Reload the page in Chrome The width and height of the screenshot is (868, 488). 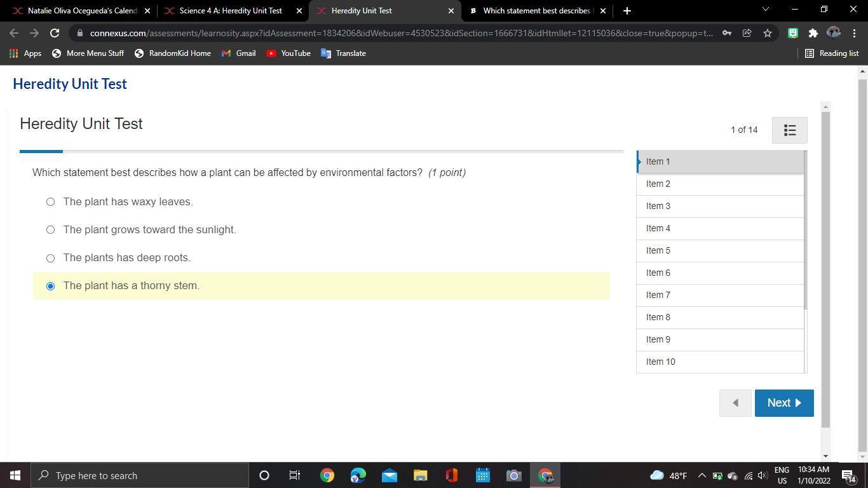[55, 33]
